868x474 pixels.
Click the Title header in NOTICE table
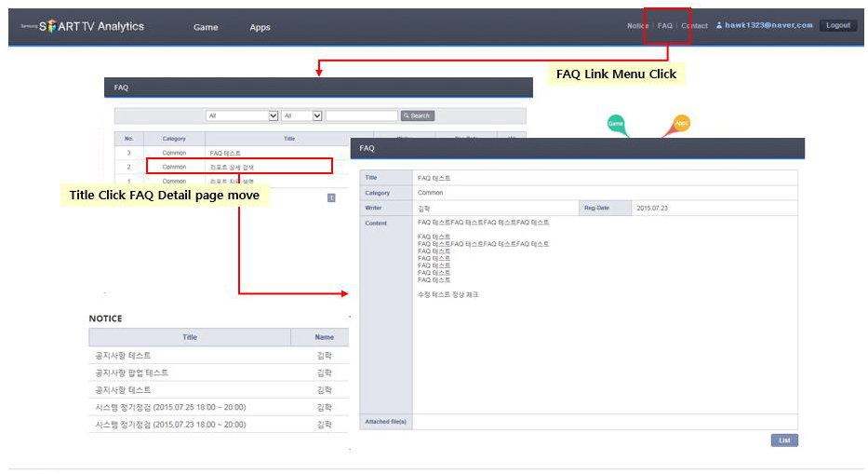click(189, 337)
